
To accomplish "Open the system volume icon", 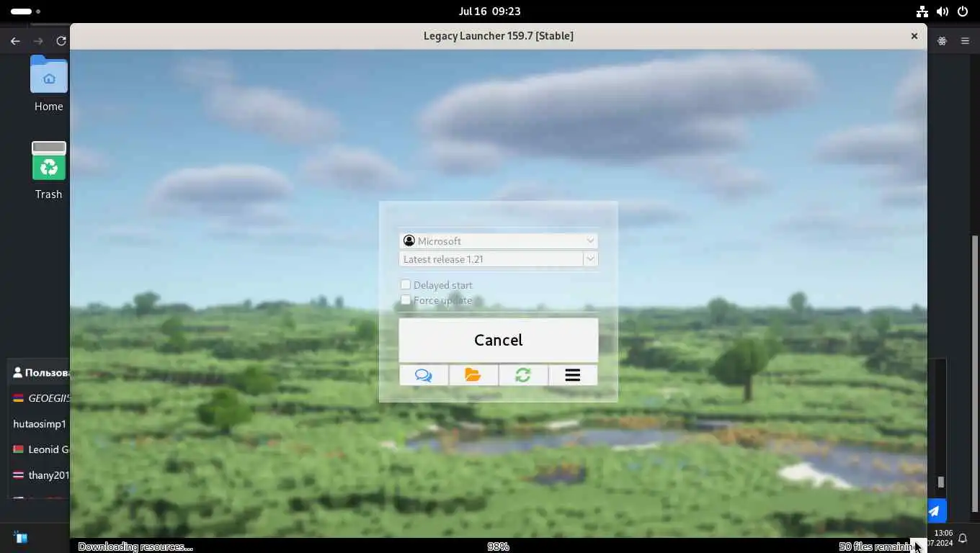I will 943,12.
